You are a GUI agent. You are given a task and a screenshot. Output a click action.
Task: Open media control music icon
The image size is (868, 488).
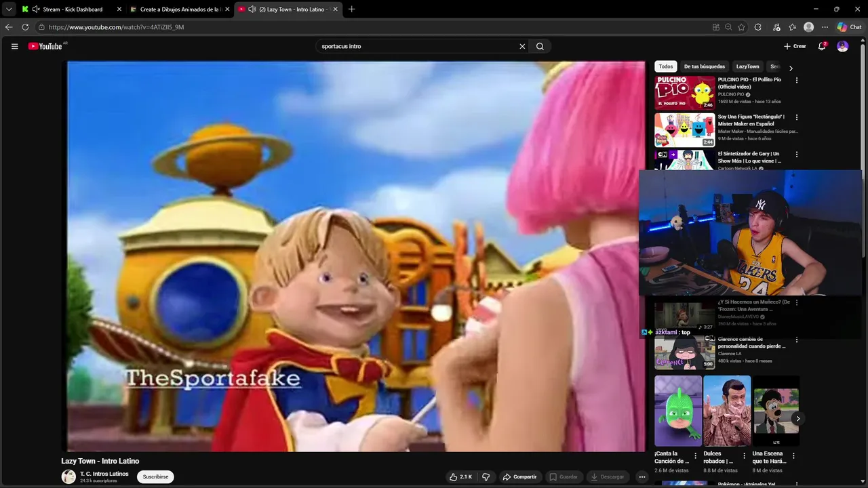click(776, 27)
